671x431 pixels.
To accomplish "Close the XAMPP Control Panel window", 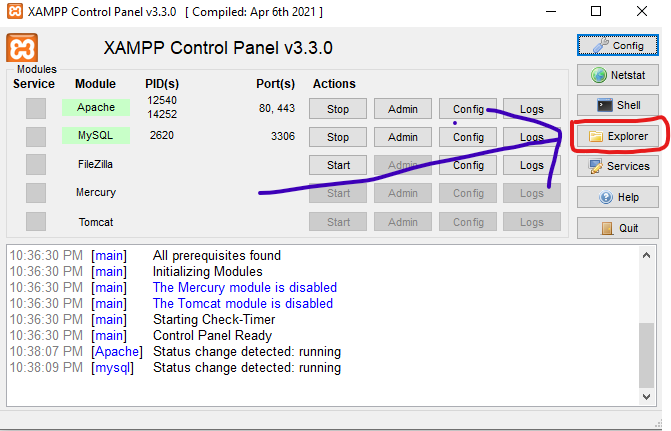I will click(x=642, y=12).
